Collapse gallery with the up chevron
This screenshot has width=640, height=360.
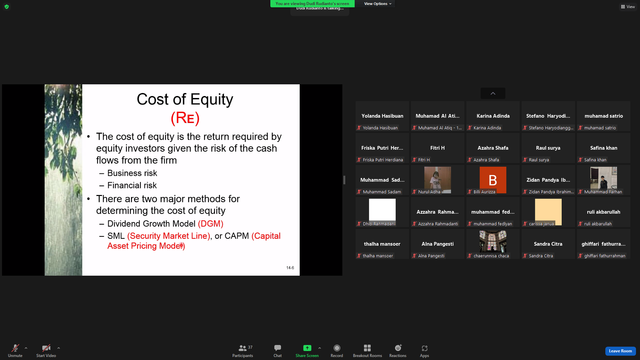coord(493,93)
